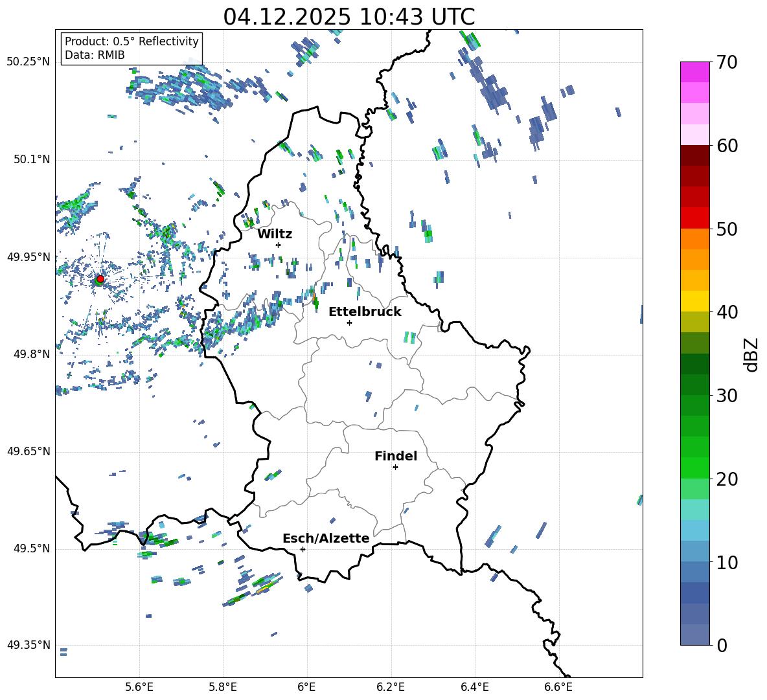Click the 6.2°E longitude tick label
This screenshot has width=767, height=700.
click(x=391, y=686)
